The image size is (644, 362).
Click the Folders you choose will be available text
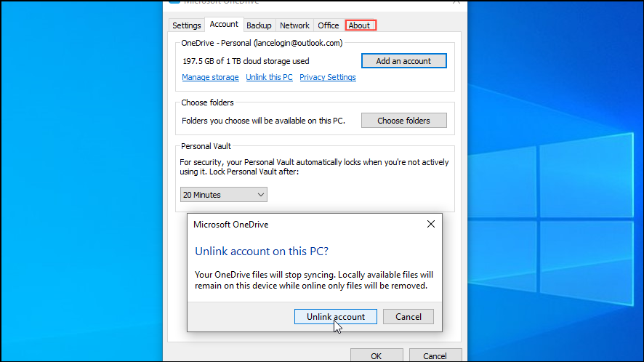click(263, 121)
